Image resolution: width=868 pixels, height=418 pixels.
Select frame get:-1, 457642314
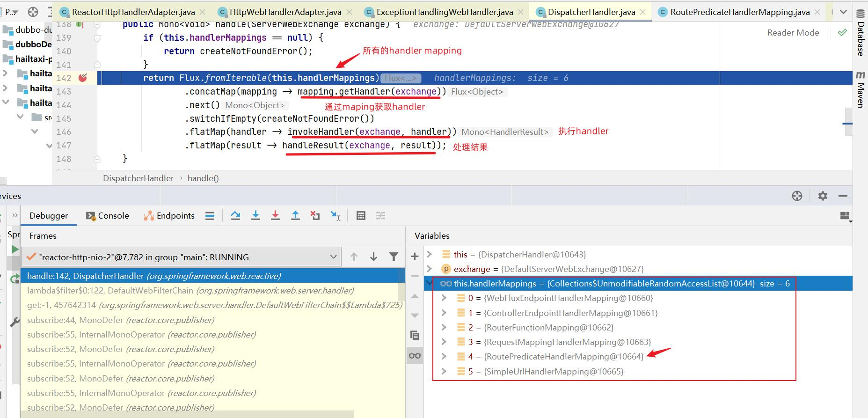click(x=213, y=305)
